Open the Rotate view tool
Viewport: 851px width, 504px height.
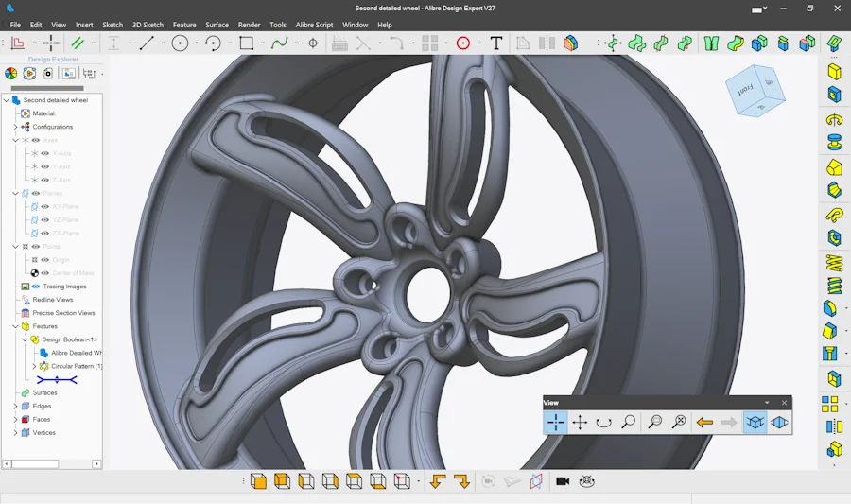603,422
